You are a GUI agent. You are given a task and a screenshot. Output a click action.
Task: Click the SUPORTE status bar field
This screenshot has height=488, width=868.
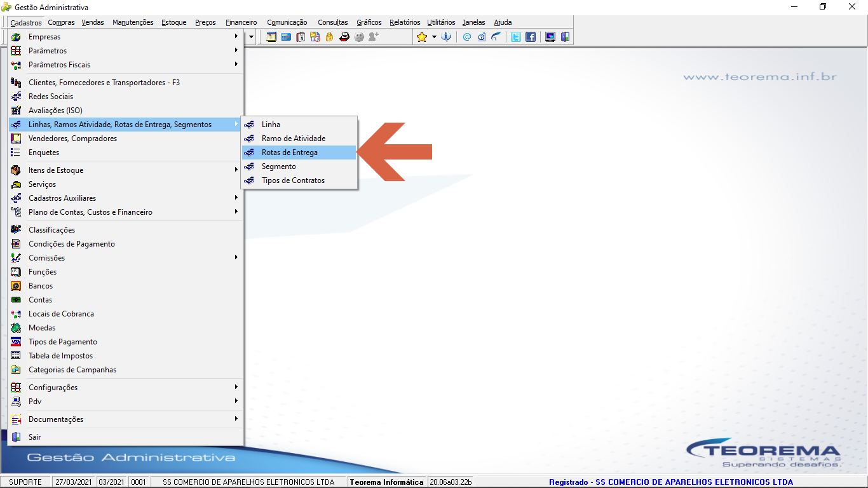pyautogui.click(x=25, y=482)
